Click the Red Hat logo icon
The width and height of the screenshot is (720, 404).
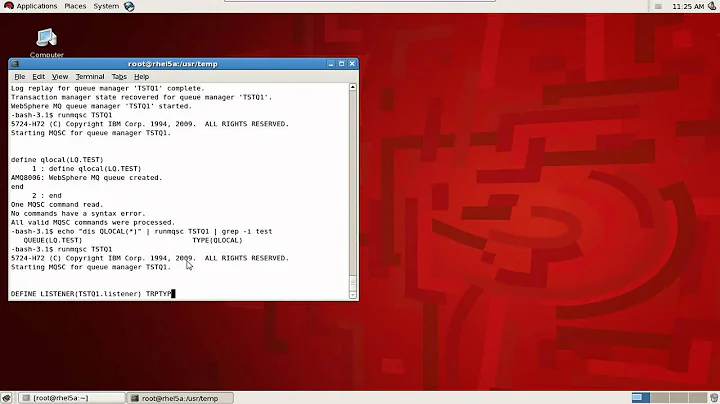[8, 6]
